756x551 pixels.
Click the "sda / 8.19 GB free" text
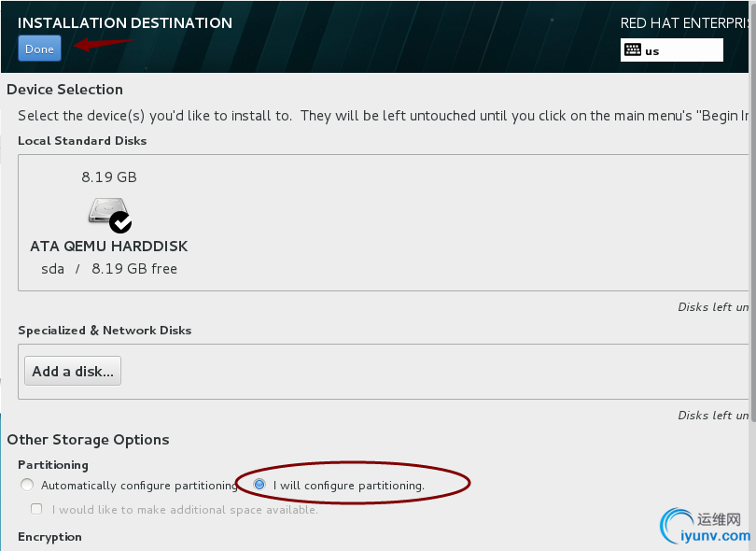coord(109,269)
